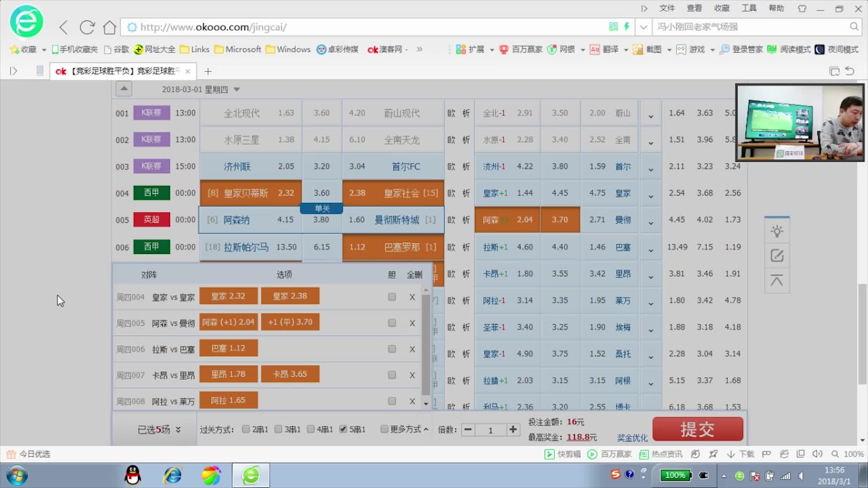Screen dimensions: 868x488
Task: Click collapse arrow button above match list
Action: tap(124, 89)
